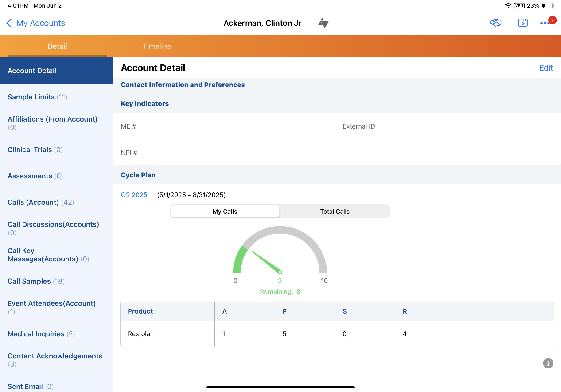
Task: Click the info circle icon
Action: [x=548, y=363]
